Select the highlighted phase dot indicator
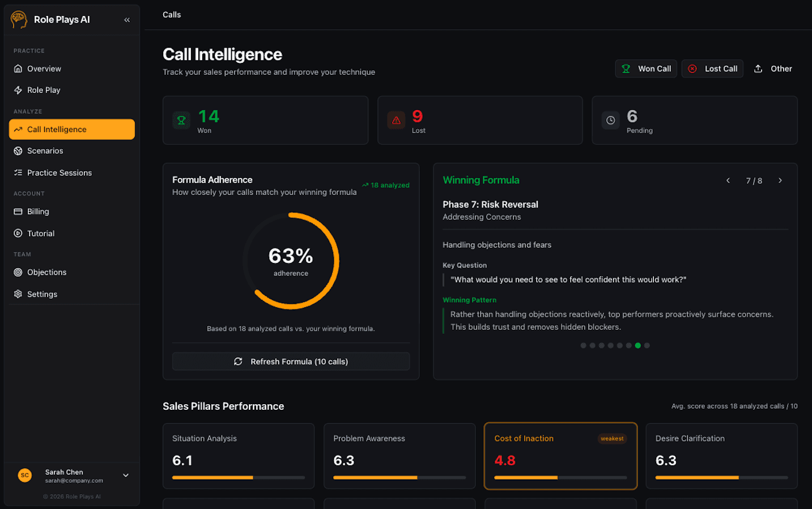 [637, 345]
